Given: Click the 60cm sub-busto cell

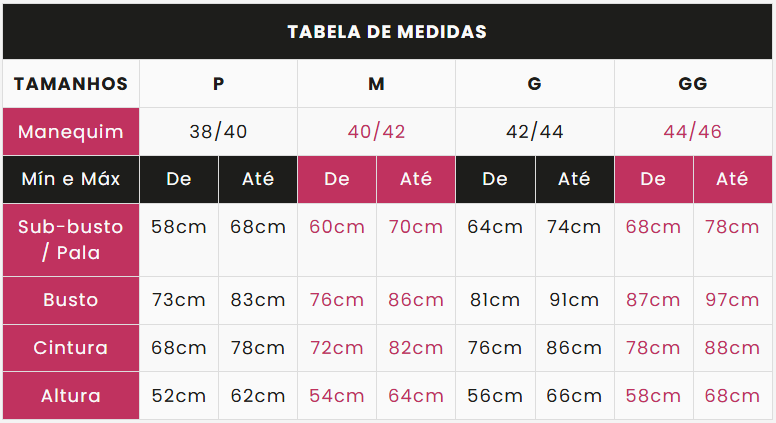Looking at the screenshot, I should (x=337, y=240).
